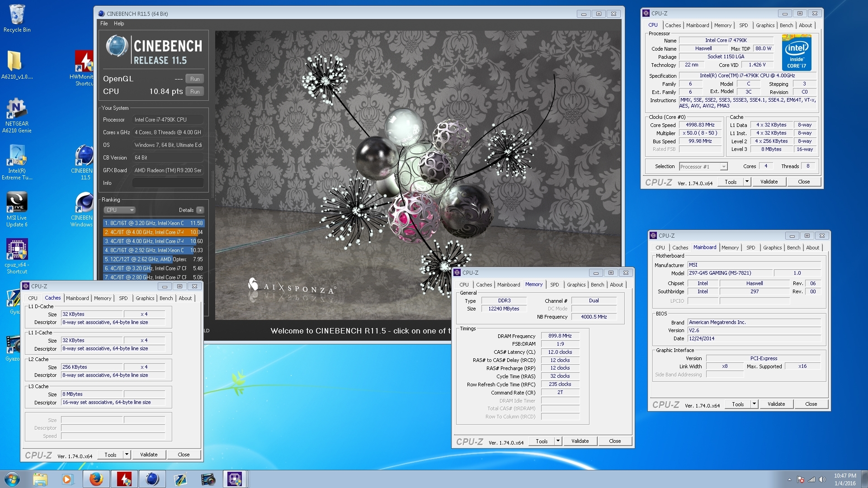868x488 pixels.
Task: Click Tools button in Mainboard window
Action: pyautogui.click(x=738, y=404)
